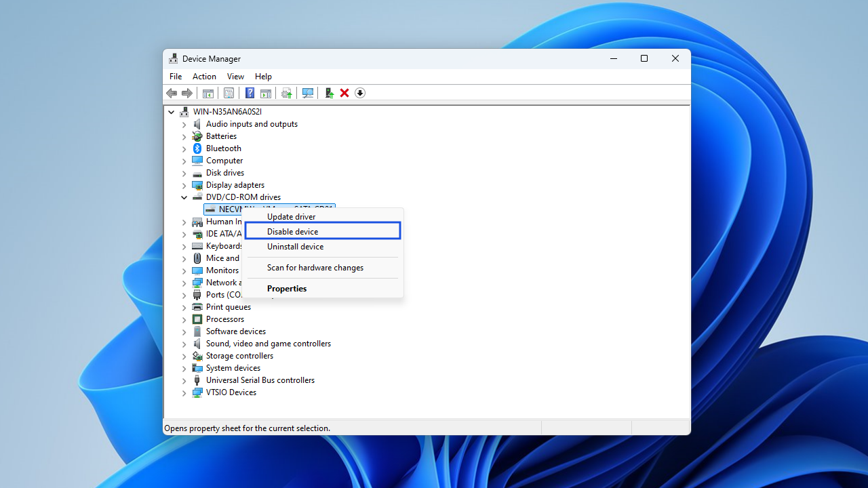Image resolution: width=868 pixels, height=488 pixels.
Task: Expand the Bluetooth node
Action: (184, 148)
